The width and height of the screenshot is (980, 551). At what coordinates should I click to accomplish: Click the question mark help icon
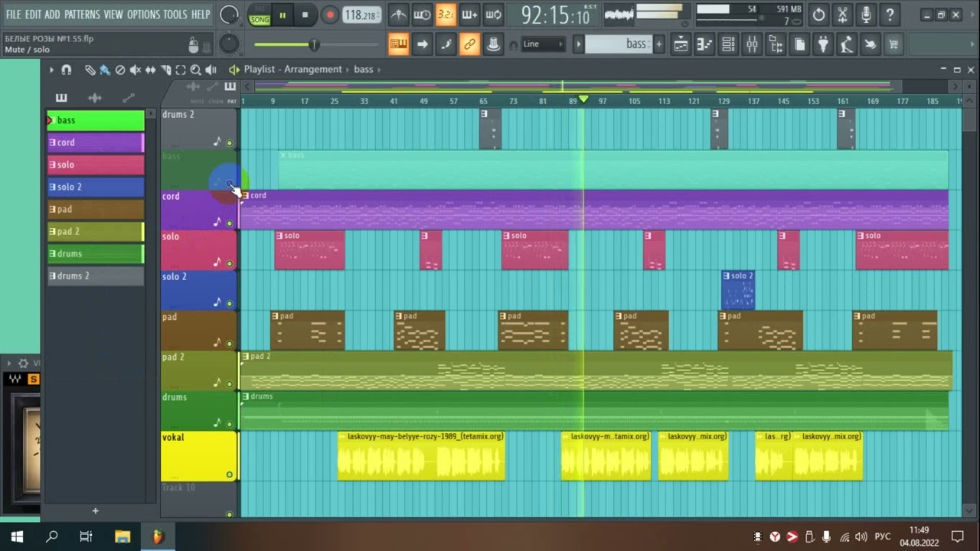(890, 15)
